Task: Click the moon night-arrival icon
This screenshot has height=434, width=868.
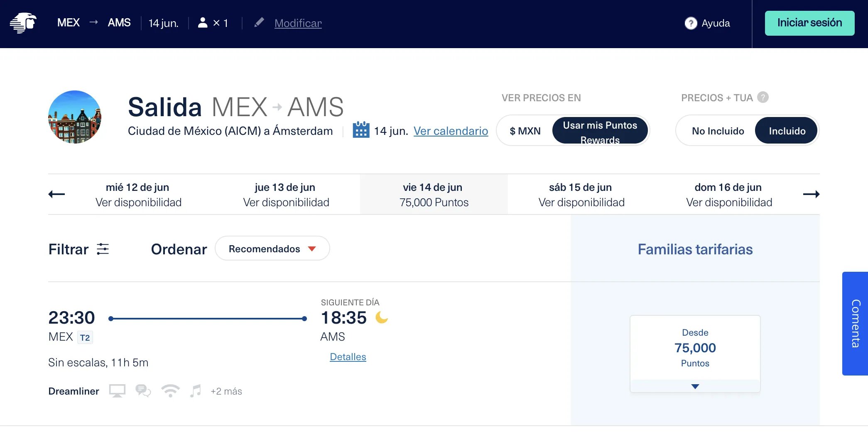Action: 381,318
